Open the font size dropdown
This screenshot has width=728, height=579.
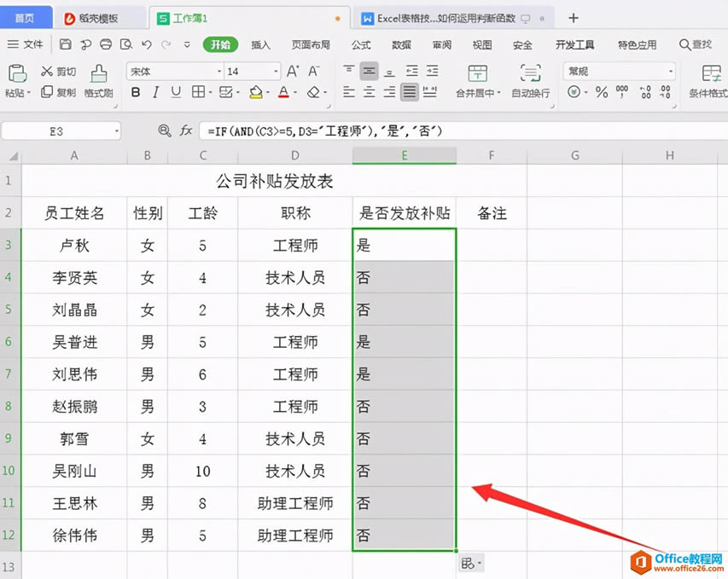(x=276, y=72)
